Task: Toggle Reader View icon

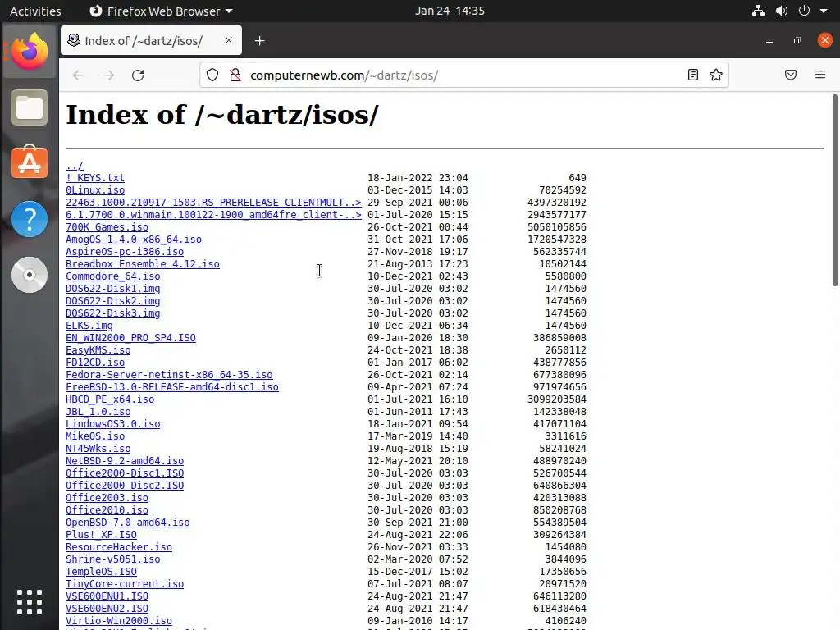Action: tap(692, 75)
